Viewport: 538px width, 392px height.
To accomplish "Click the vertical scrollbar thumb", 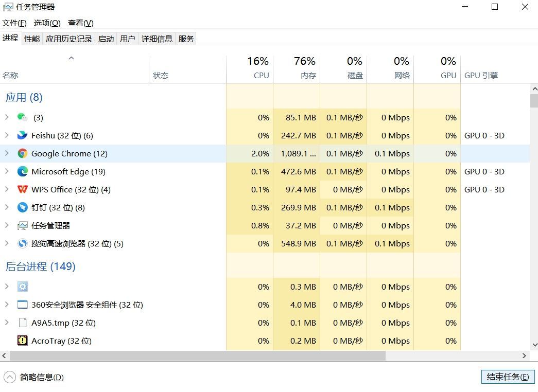I will (x=534, y=100).
